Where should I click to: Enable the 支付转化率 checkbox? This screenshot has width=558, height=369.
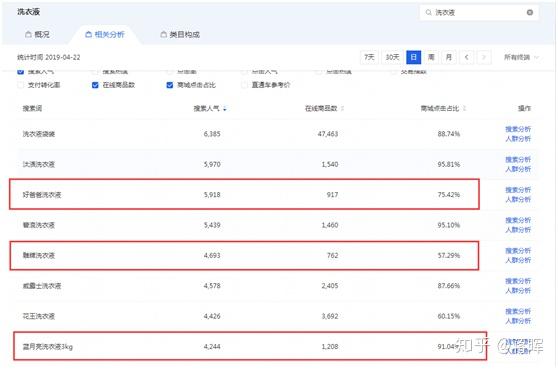point(21,85)
